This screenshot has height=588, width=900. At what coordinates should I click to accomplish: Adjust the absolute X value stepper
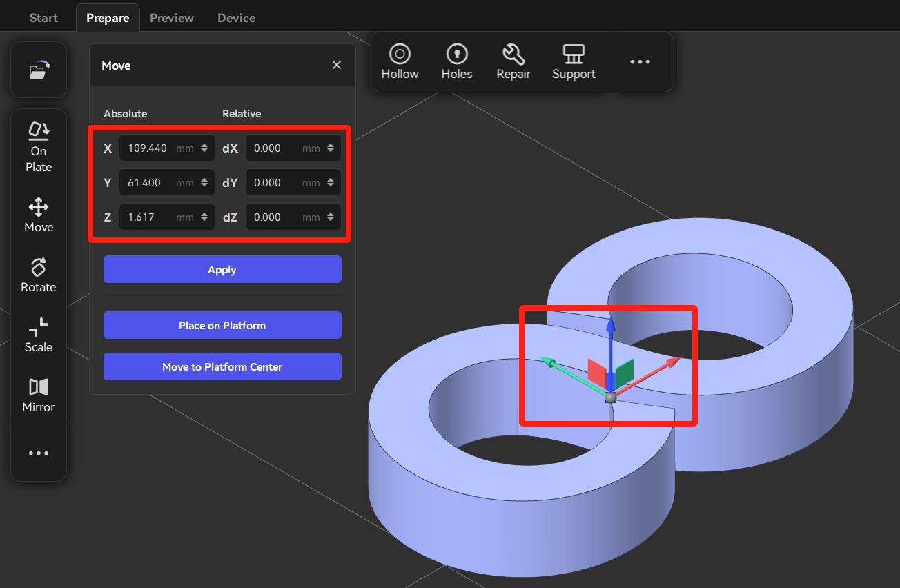204,148
